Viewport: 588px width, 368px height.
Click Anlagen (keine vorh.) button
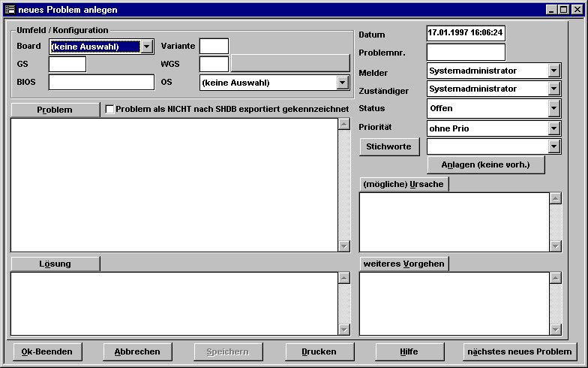[x=486, y=165]
